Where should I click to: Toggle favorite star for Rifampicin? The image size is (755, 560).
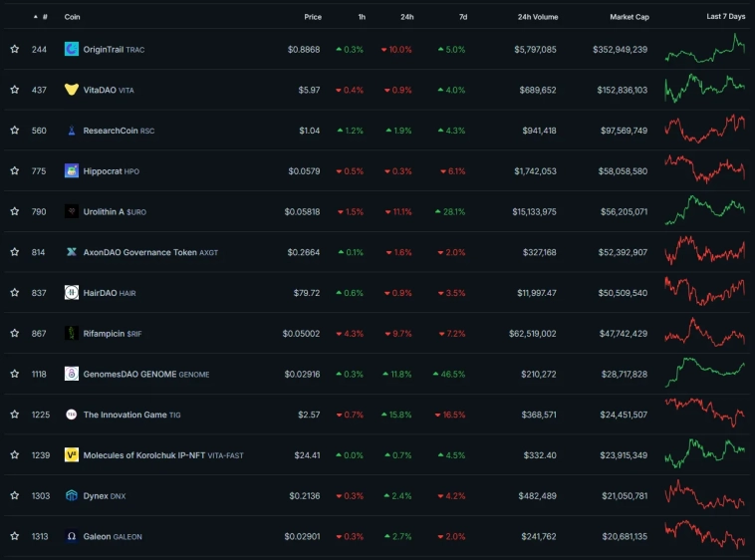coord(15,333)
